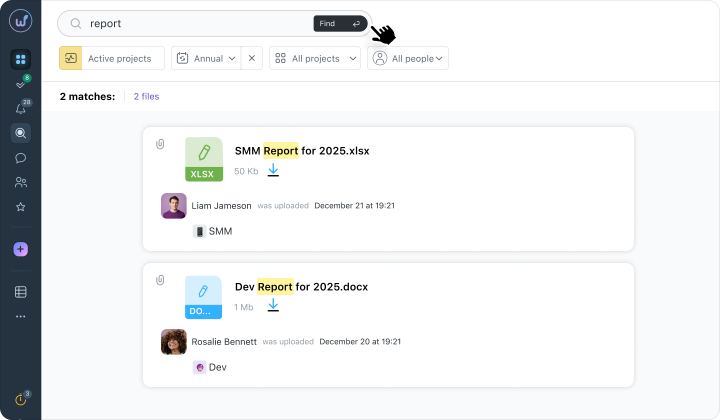Toggle the Active projects filter
The height and width of the screenshot is (420, 720).
coord(112,58)
